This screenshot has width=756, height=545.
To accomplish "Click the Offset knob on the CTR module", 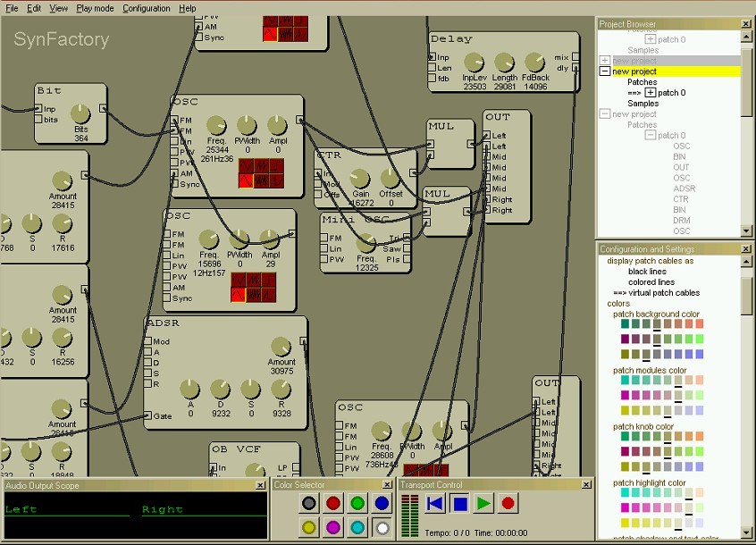I will (390, 179).
